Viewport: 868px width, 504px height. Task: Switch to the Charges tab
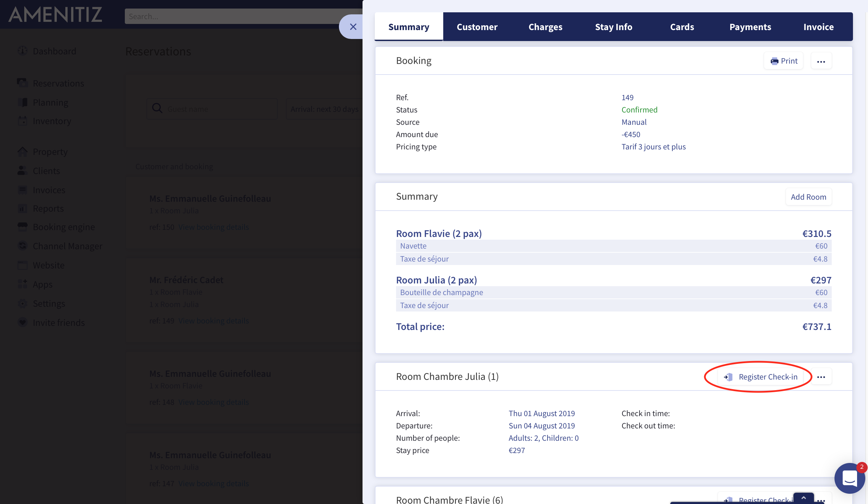pyautogui.click(x=545, y=27)
